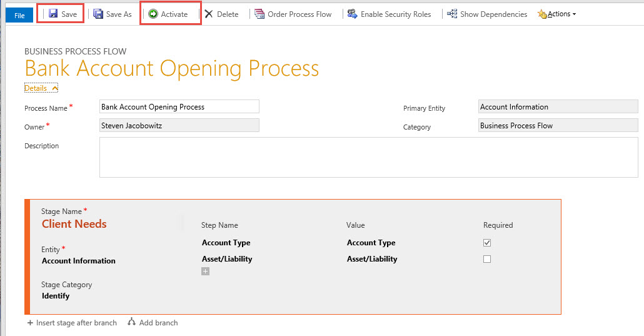The height and width of the screenshot is (336, 644).
Task: Click Insert stage after branch
Action: coord(72,323)
